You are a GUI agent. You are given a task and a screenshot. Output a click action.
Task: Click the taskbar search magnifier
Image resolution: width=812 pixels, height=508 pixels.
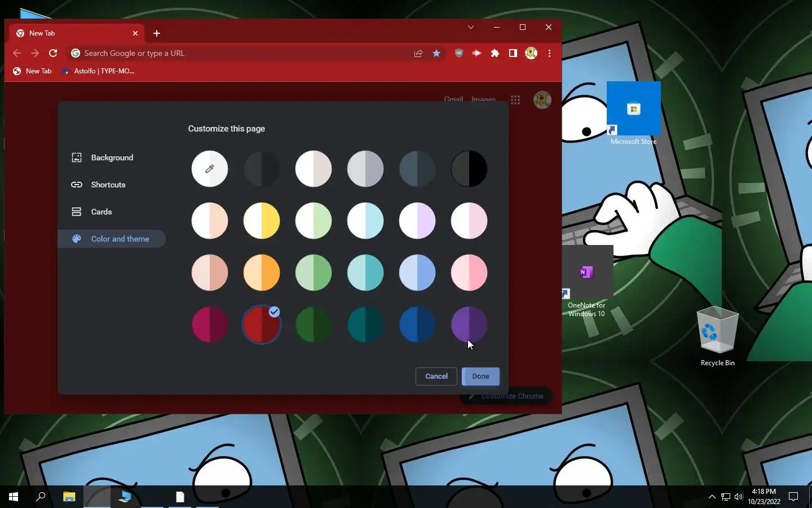click(x=41, y=497)
